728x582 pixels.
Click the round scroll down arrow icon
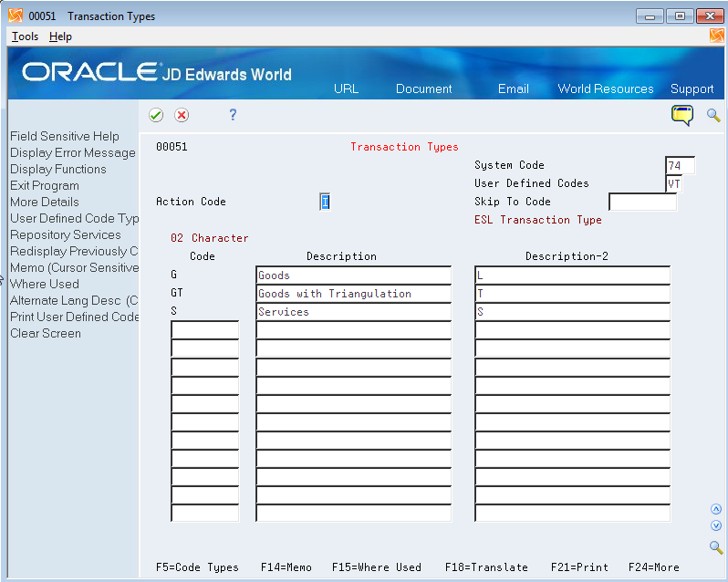(716, 525)
